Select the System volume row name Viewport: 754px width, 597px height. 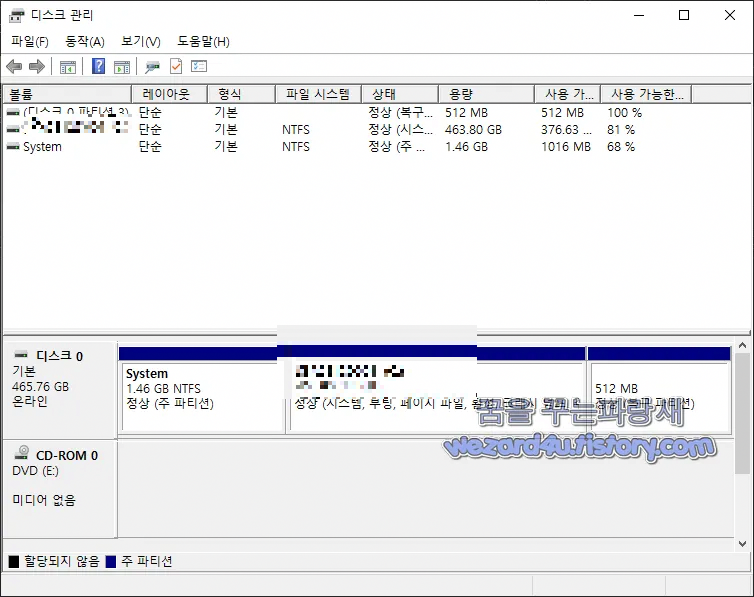(42, 147)
